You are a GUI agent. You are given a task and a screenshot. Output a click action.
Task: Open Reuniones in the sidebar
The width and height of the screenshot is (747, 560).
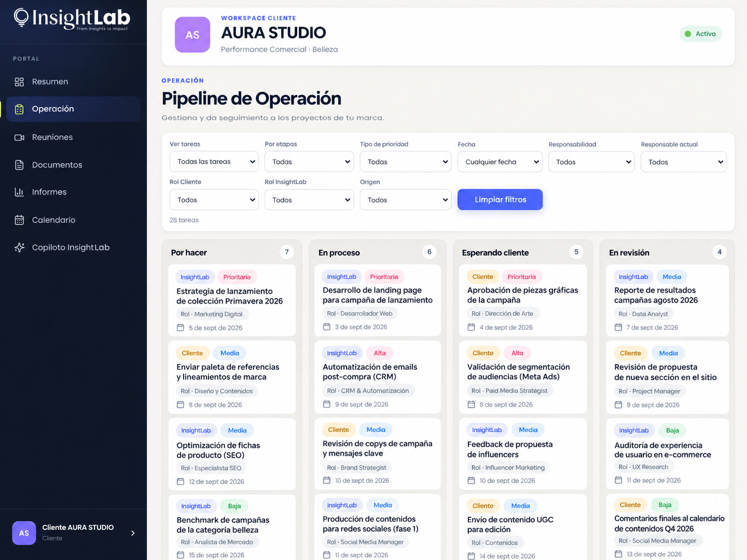[x=73, y=137]
